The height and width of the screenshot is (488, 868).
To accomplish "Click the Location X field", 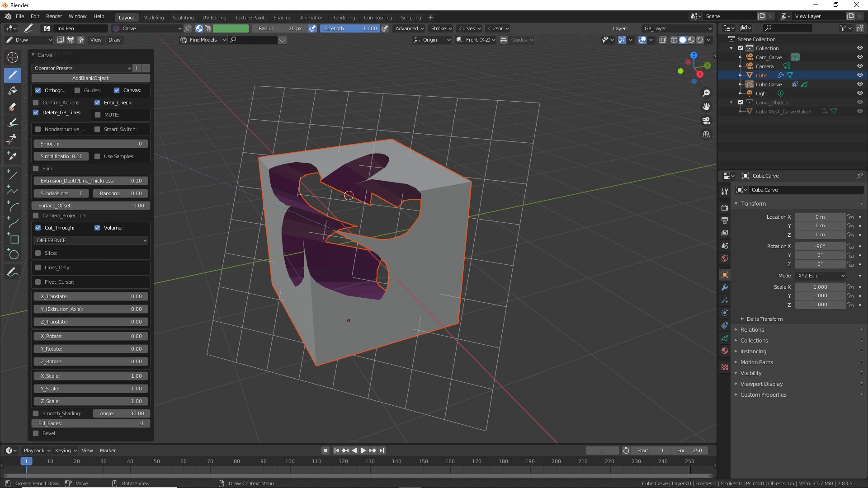I will (820, 217).
